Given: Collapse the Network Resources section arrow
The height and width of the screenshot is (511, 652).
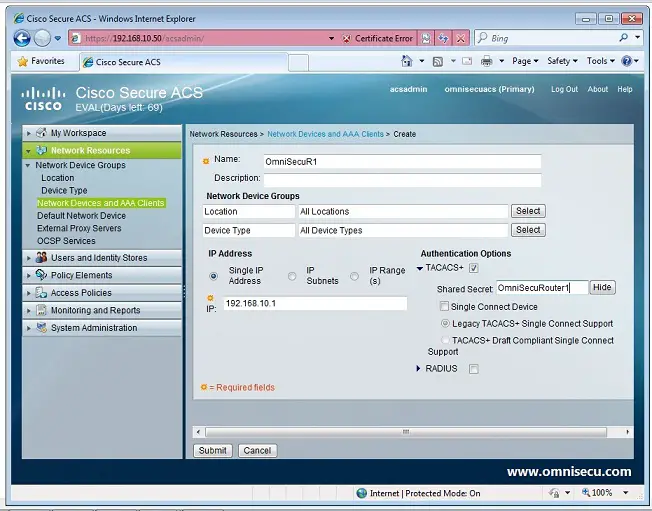Looking at the screenshot, I should (28, 151).
